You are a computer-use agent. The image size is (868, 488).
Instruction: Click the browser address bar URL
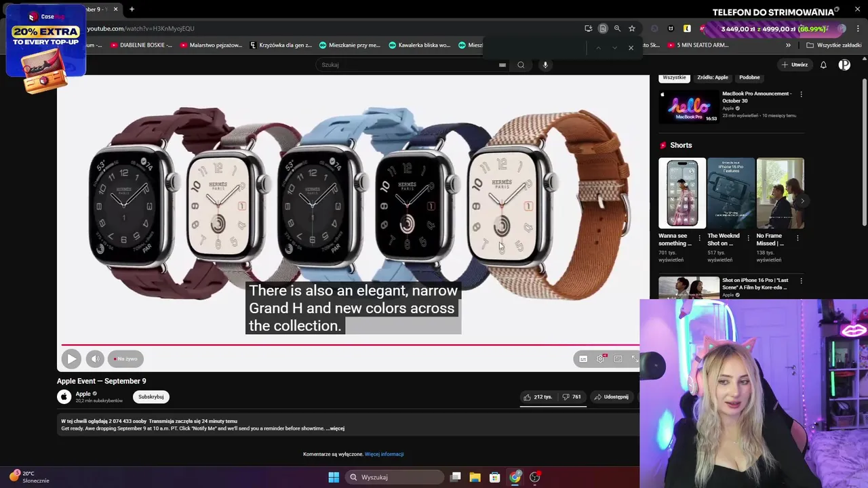click(140, 28)
